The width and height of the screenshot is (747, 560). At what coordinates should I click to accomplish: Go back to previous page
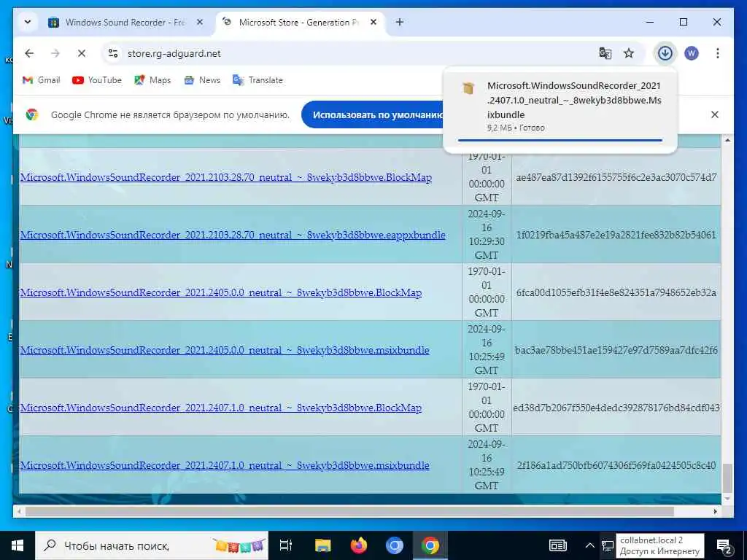point(29,53)
